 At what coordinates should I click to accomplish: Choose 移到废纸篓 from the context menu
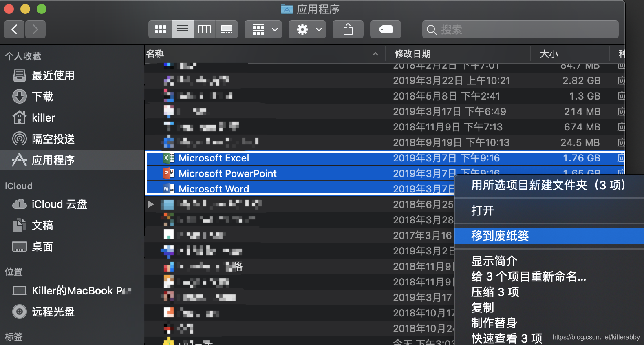point(549,236)
